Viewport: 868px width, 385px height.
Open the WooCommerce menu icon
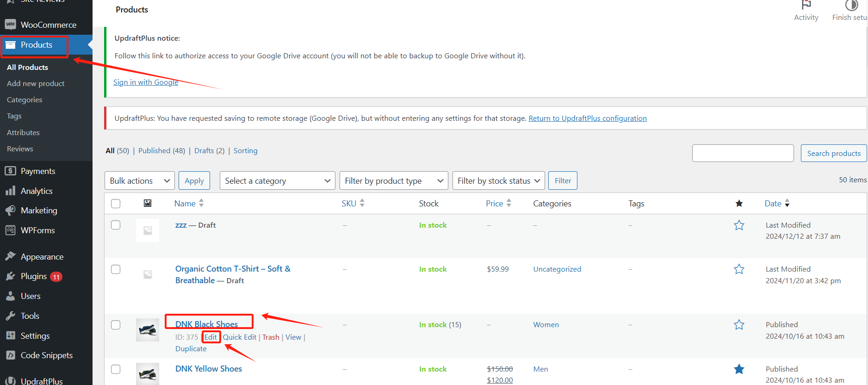pos(10,25)
